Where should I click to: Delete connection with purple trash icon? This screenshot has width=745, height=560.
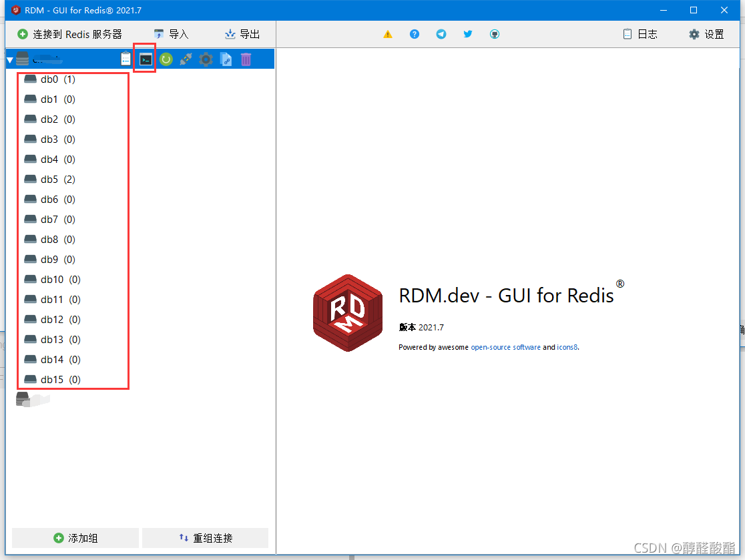[x=246, y=59]
